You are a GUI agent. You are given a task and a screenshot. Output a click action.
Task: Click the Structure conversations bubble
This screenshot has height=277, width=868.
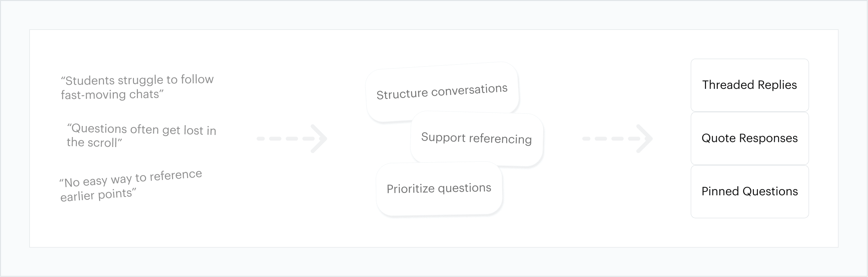442,91
